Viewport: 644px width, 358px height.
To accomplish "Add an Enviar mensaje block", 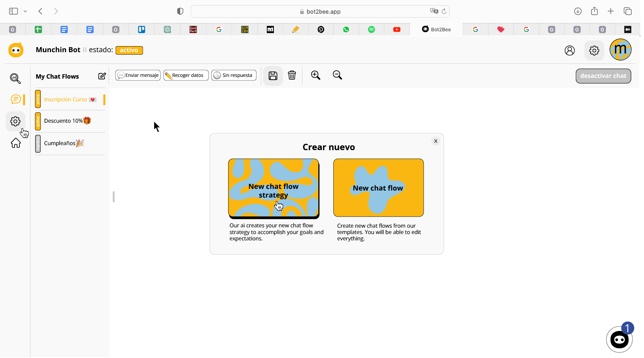I will (x=138, y=76).
